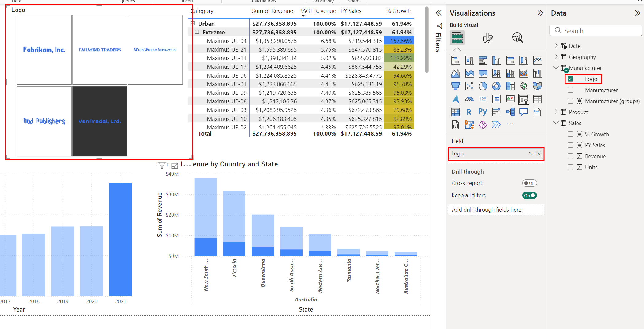Select the Treemap visual

click(510, 86)
